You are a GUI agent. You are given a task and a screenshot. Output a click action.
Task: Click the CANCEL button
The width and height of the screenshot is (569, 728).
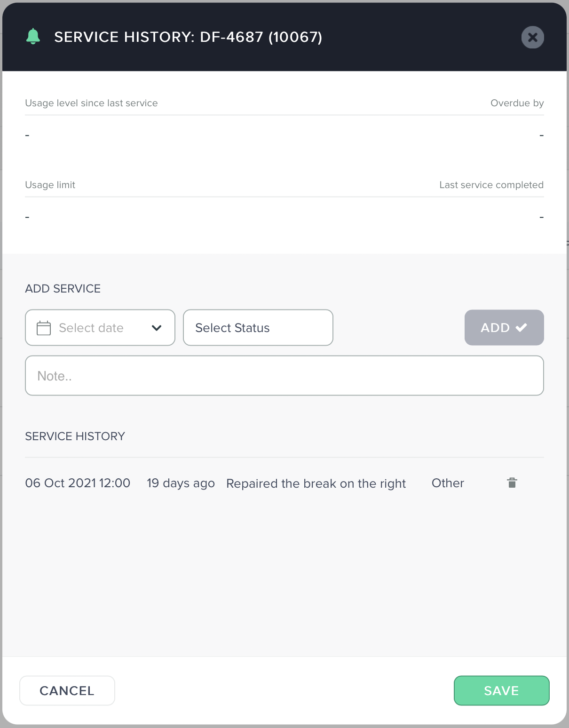click(x=67, y=691)
